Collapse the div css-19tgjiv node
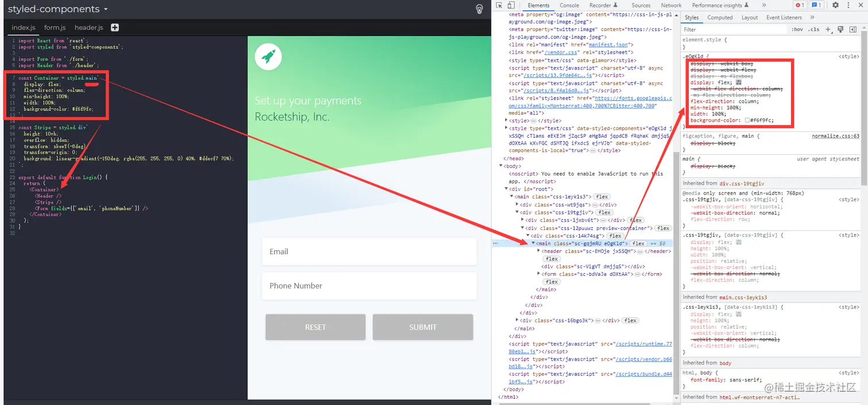Screen dimensions: 868x405 [517, 212]
